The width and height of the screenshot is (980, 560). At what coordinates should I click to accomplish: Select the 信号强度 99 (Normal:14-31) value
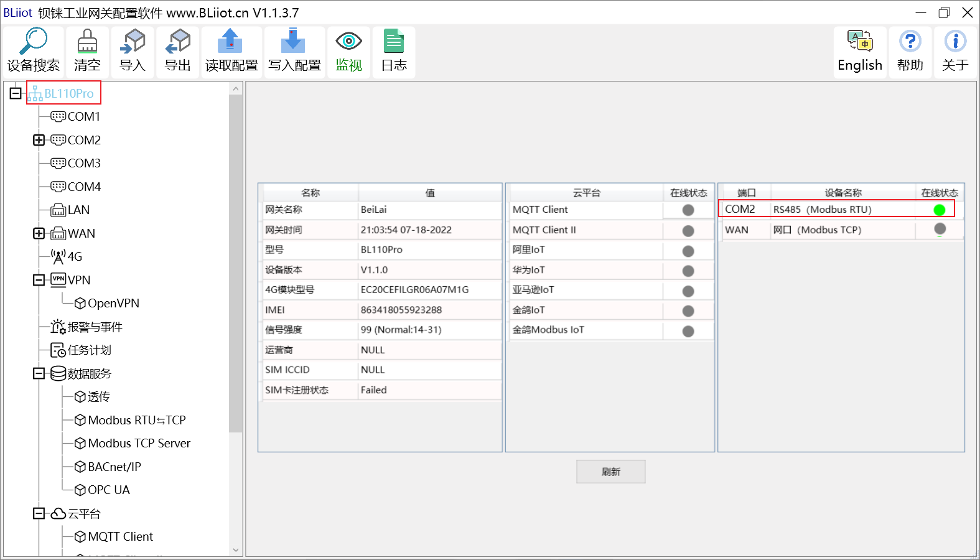tap(429, 330)
